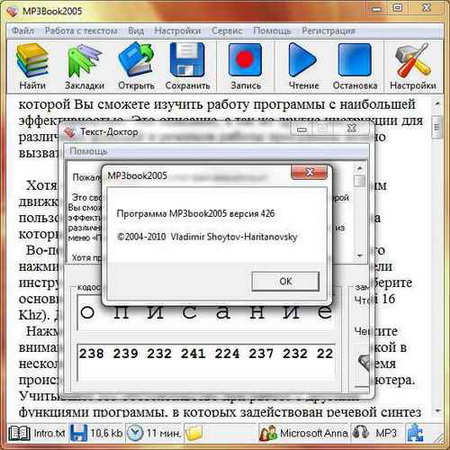Start recording with the Запись button

[245, 60]
